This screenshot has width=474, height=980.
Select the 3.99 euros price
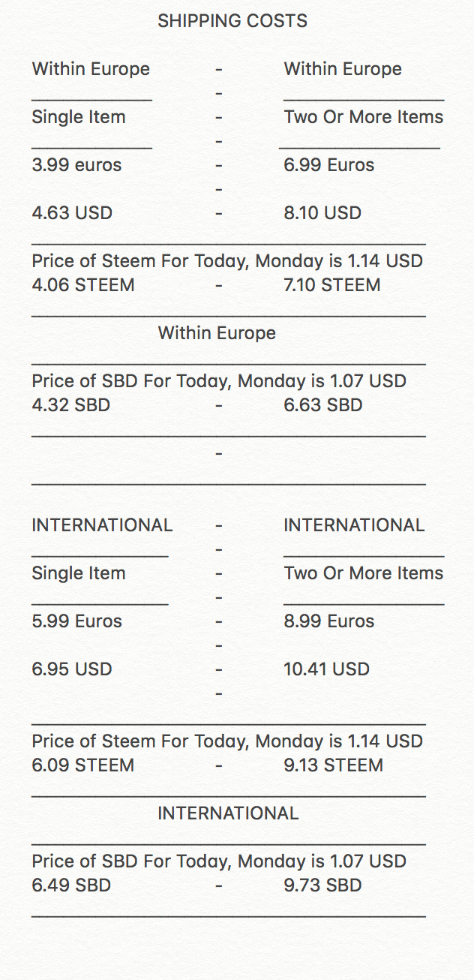76,165
